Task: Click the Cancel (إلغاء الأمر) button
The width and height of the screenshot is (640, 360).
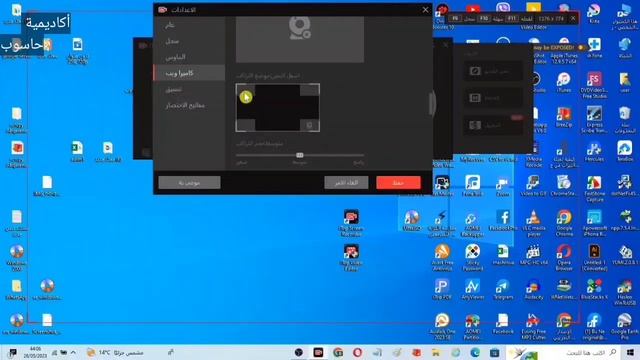Action: pyautogui.click(x=346, y=182)
